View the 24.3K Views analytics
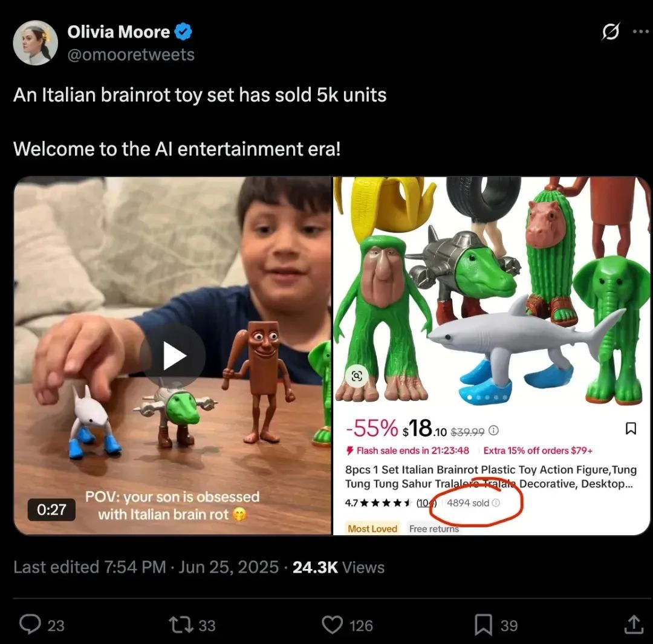Screen dimensions: 653x644 coord(339,567)
